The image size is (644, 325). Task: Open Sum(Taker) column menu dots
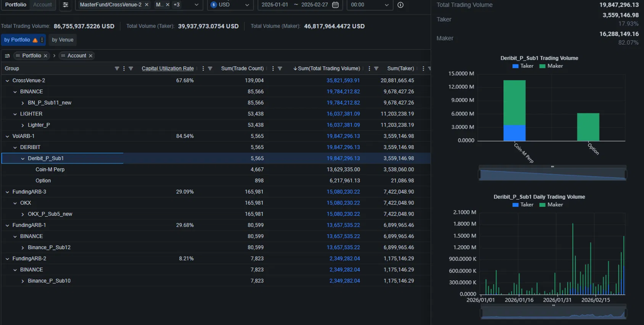pyautogui.click(x=423, y=69)
